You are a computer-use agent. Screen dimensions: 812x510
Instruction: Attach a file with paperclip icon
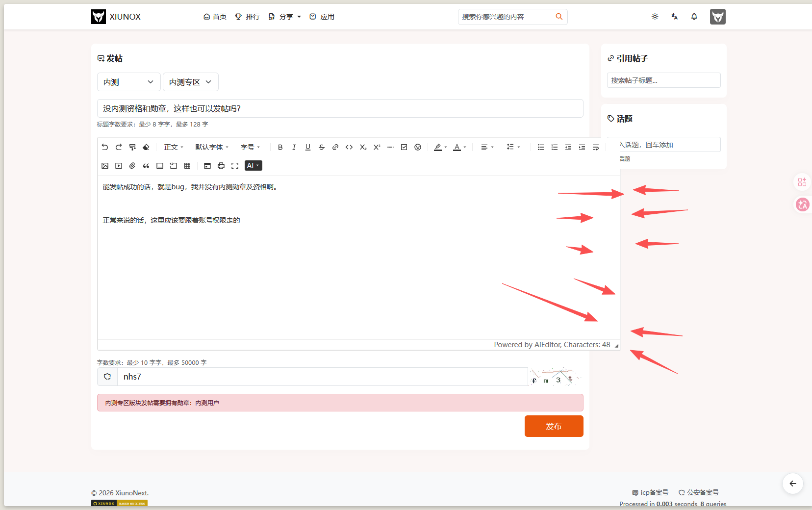click(x=132, y=166)
